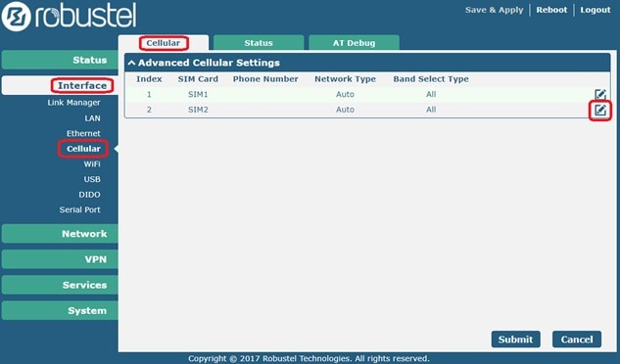620x364 pixels.
Task: Click the Logout link
Action: coord(596,10)
